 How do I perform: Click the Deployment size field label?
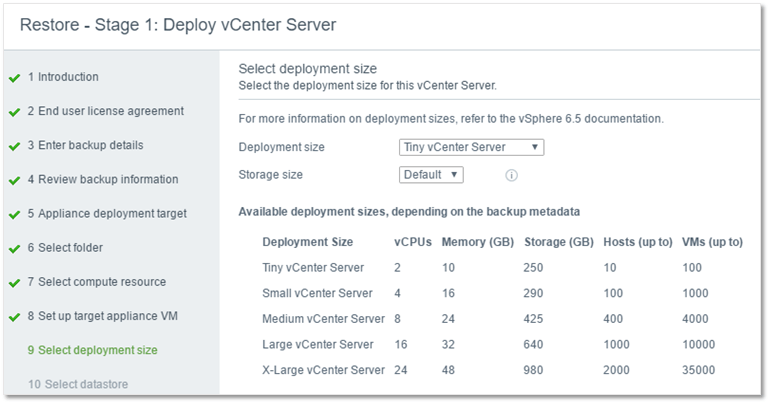[x=281, y=147]
